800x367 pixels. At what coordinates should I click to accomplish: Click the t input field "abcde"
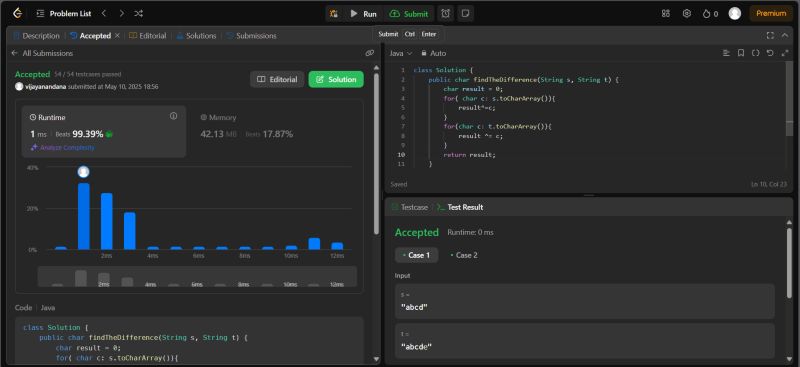tap(585, 340)
